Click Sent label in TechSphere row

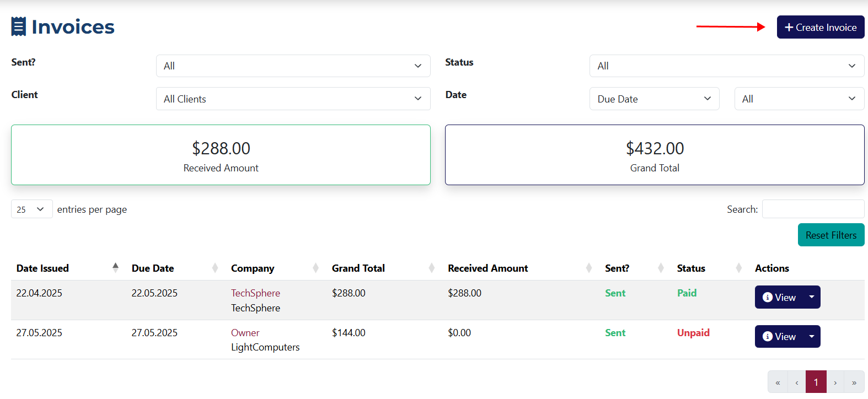(615, 293)
